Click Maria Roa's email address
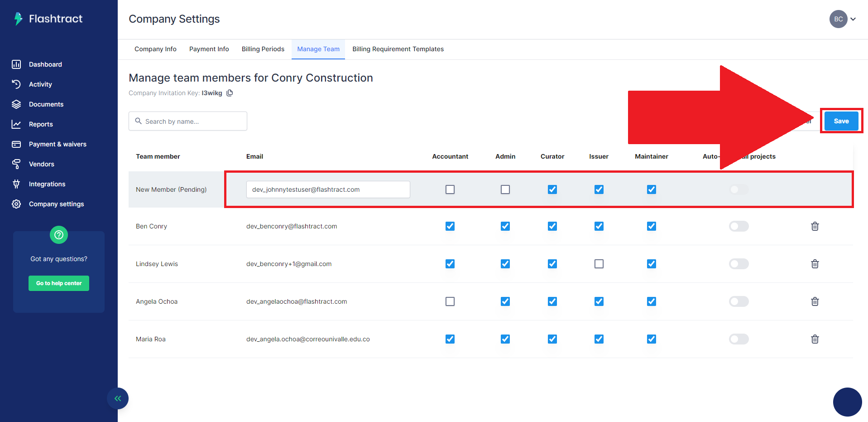This screenshot has width=868, height=422. [308, 339]
